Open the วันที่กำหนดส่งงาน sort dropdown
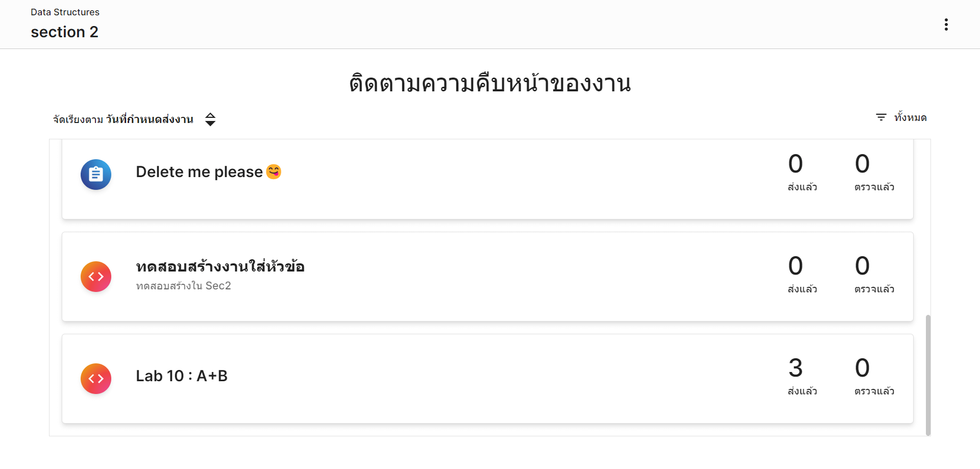 click(x=150, y=119)
